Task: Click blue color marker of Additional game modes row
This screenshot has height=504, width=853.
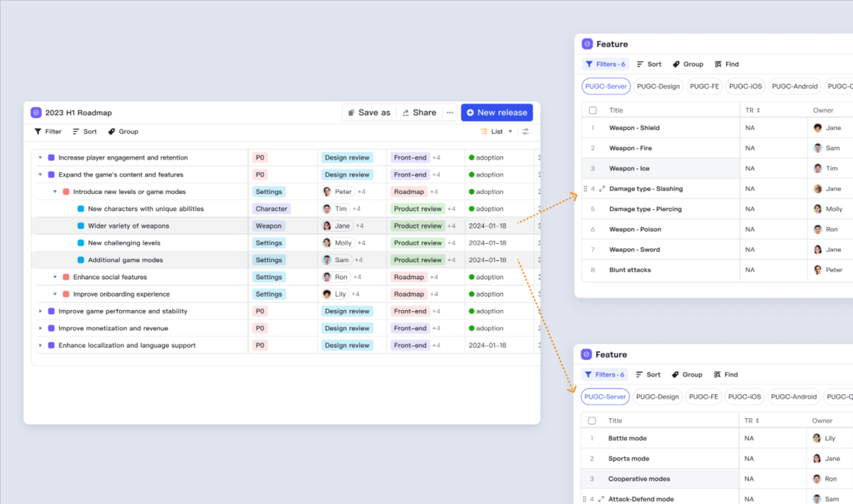Action: [81, 260]
